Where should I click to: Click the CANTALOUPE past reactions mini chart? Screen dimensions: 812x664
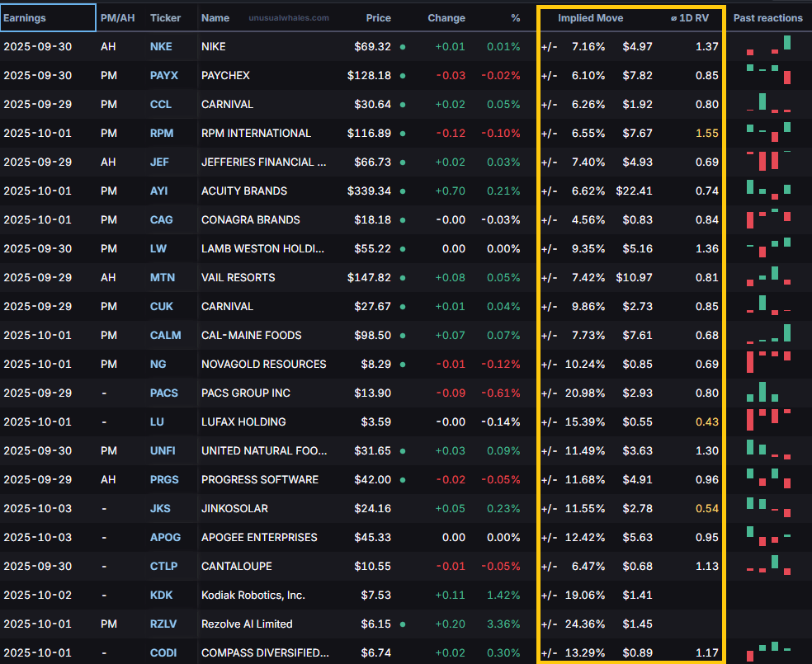click(768, 565)
